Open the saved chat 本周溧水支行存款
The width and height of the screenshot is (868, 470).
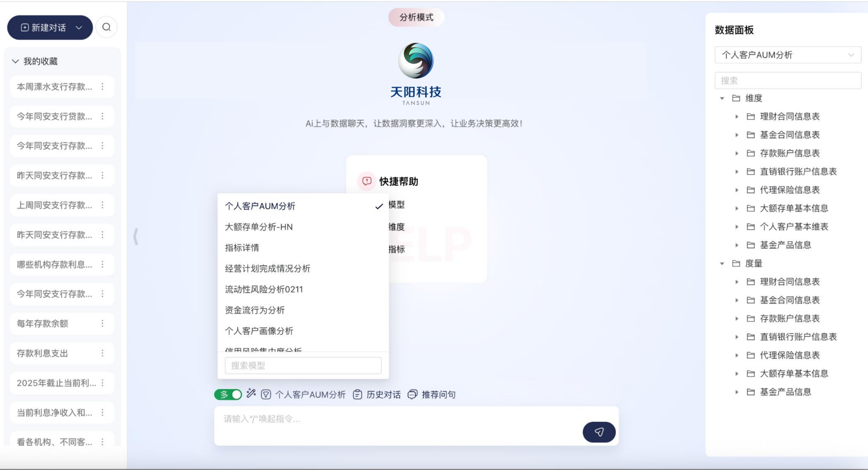(x=55, y=87)
